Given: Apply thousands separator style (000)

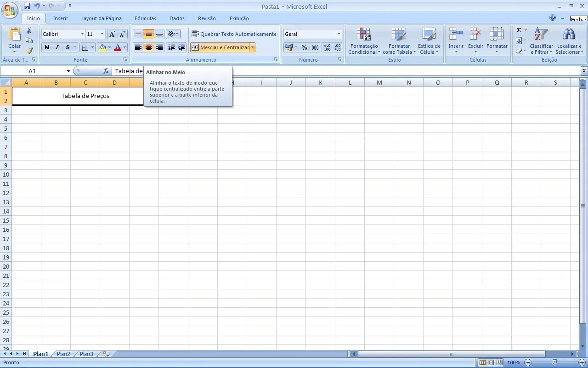Looking at the screenshot, I should 315,47.
